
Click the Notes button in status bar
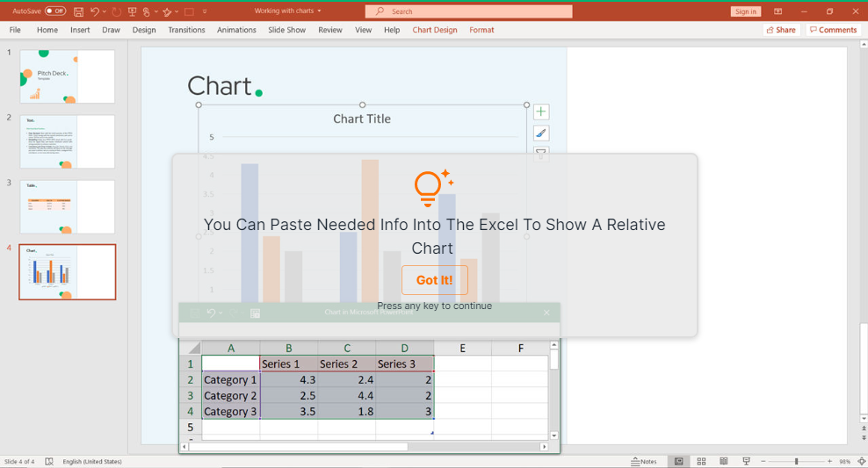point(644,461)
